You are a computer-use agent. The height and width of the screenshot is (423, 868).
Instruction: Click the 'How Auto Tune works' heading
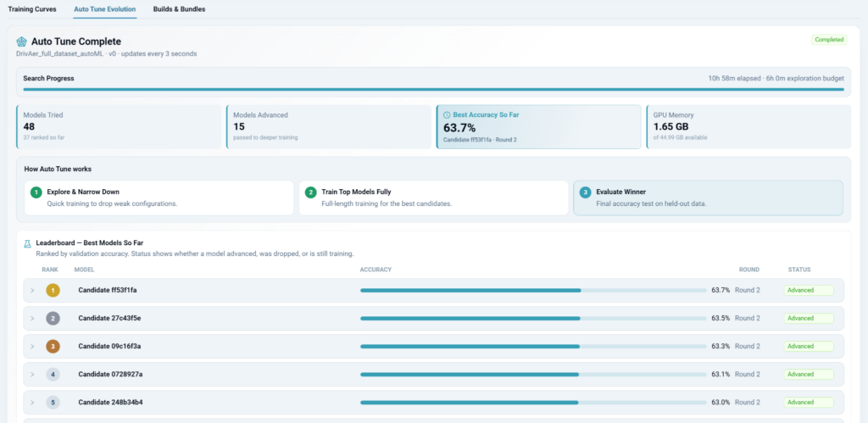58,169
